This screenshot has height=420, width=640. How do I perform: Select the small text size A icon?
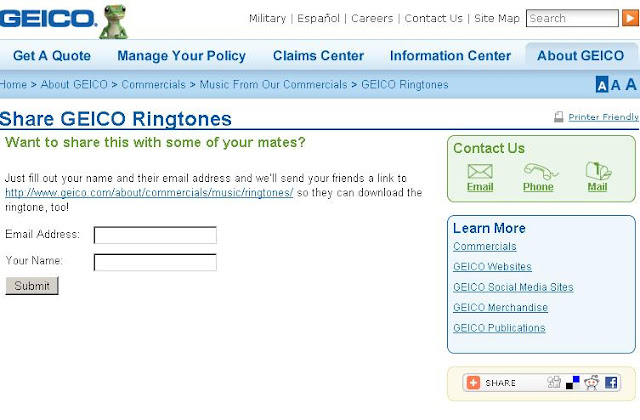[602, 84]
